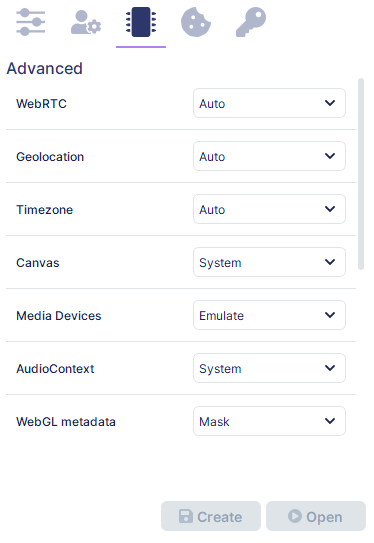Screen dimensions: 374x543
Task: Open the user settings tab icon
Action: click(86, 22)
